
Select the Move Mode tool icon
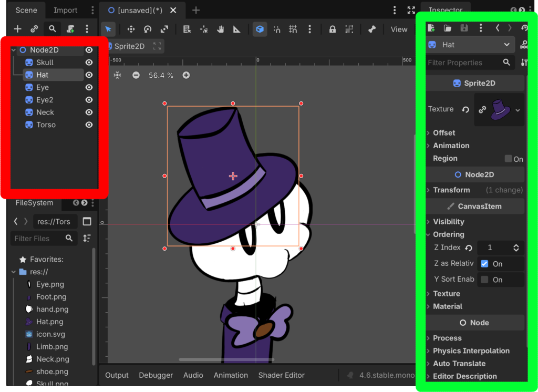tap(131, 29)
